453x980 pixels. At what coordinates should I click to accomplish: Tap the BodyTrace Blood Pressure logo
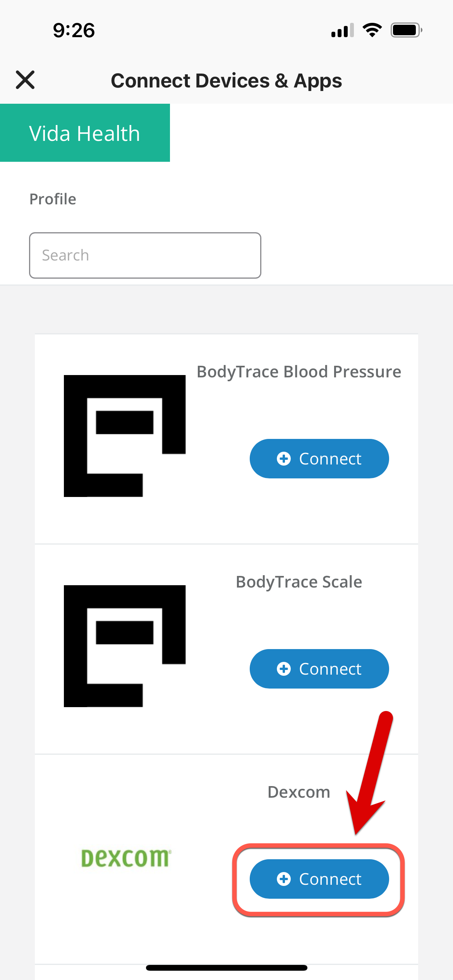click(x=125, y=436)
